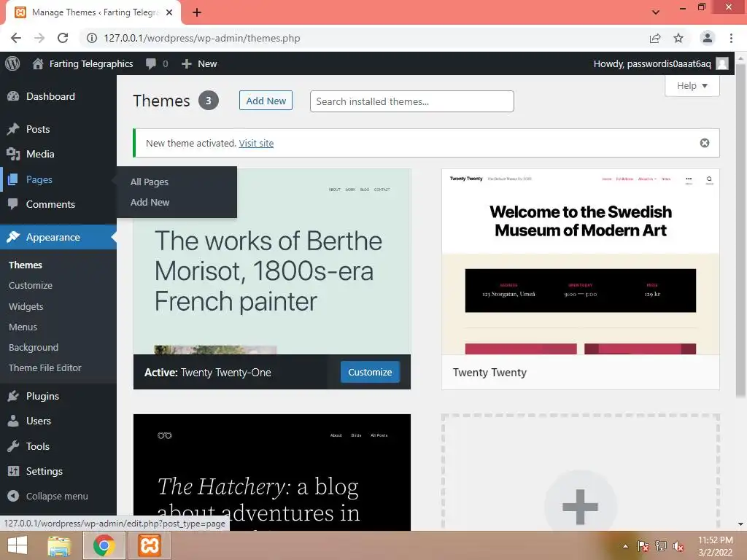This screenshot has width=747, height=560.
Task: Click the Farting Telegraphics site name
Action: click(x=91, y=64)
